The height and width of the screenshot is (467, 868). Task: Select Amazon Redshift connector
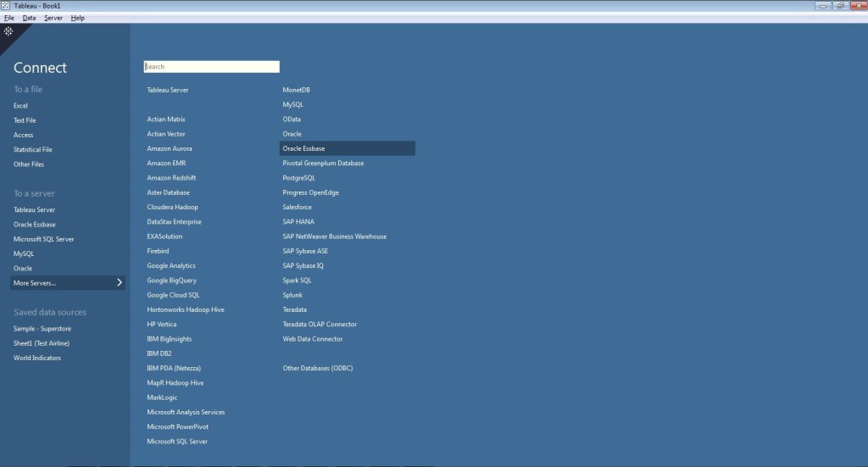[171, 178]
